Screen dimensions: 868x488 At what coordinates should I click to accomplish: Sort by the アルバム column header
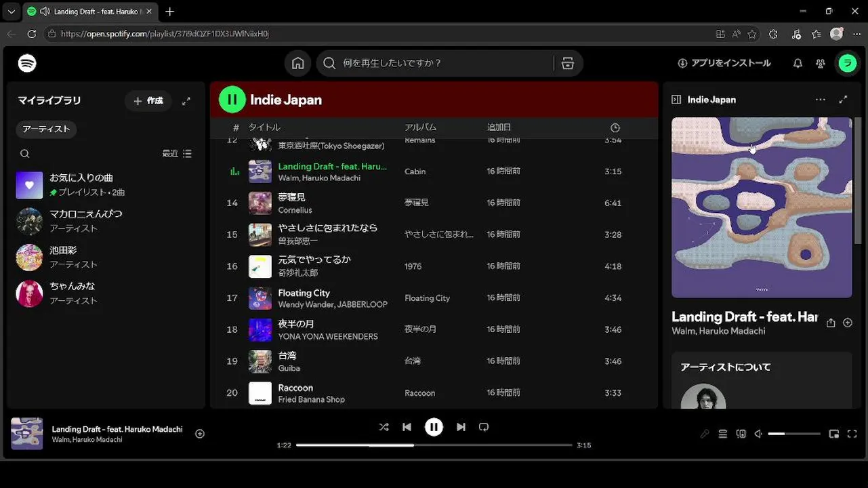coord(421,127)
